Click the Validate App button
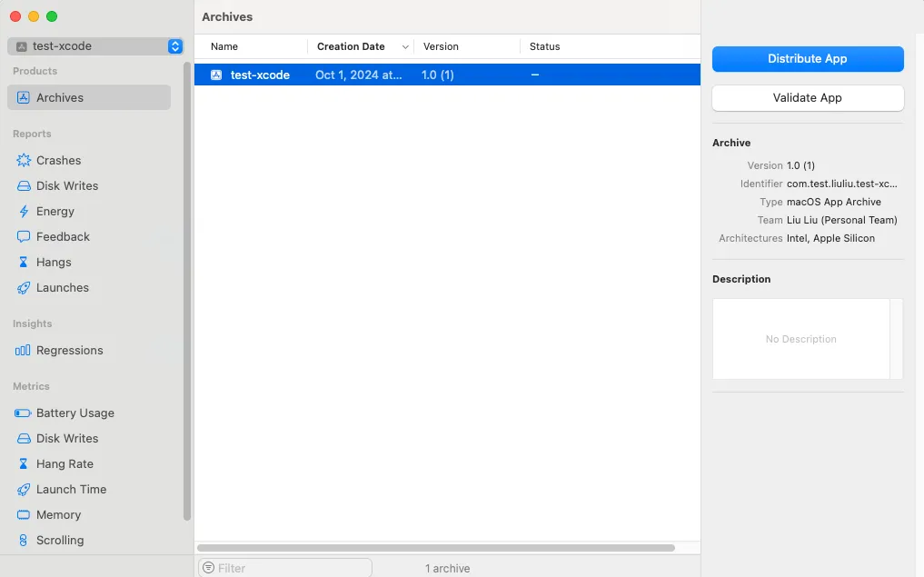The image size is (924, 577). (807, 97)
